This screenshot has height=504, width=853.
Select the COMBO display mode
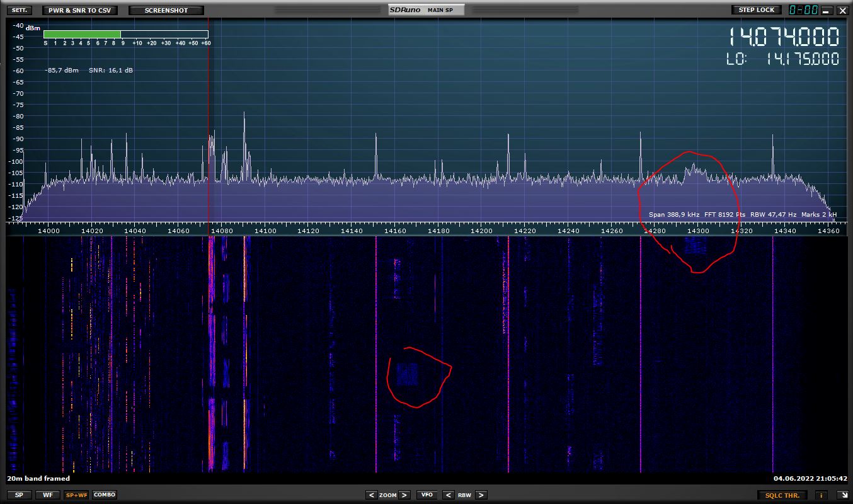tap(105, 495)
